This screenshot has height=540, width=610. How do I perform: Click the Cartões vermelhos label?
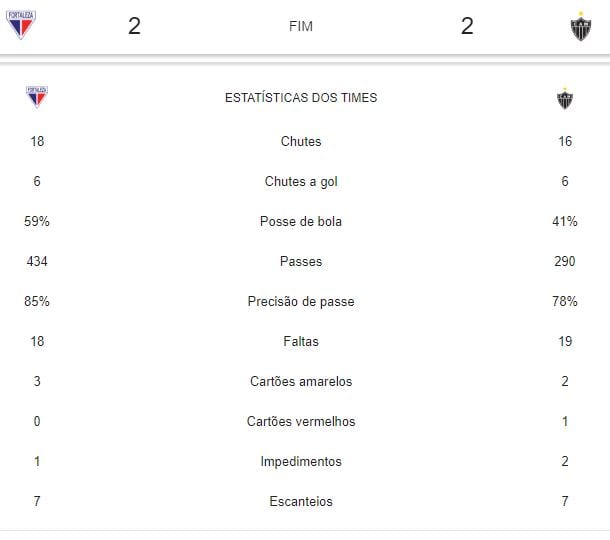[301, 422]
